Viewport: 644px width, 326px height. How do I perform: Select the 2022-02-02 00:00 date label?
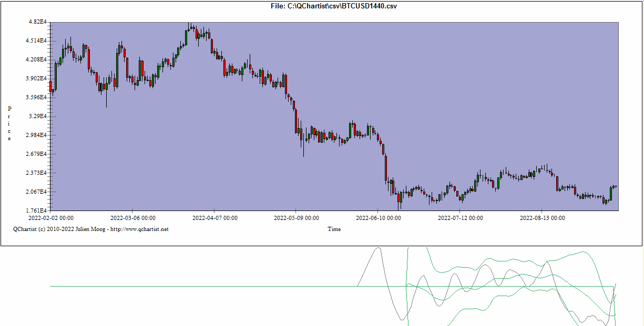tap(50, 218)
